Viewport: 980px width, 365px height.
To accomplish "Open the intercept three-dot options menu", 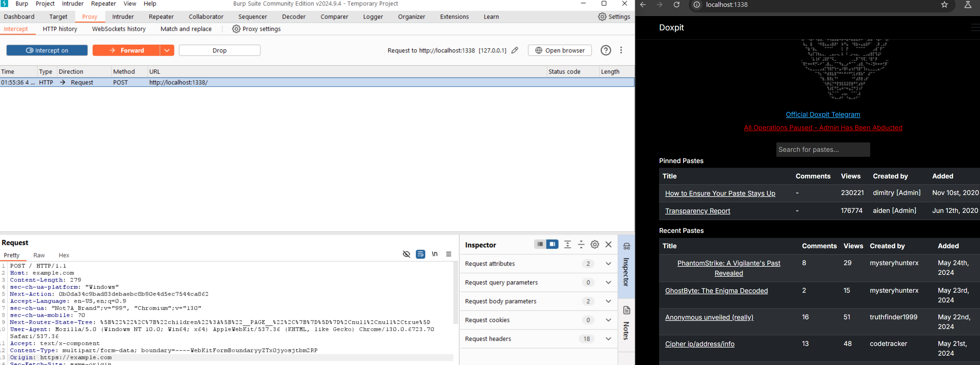I will (x=621, y=50).
